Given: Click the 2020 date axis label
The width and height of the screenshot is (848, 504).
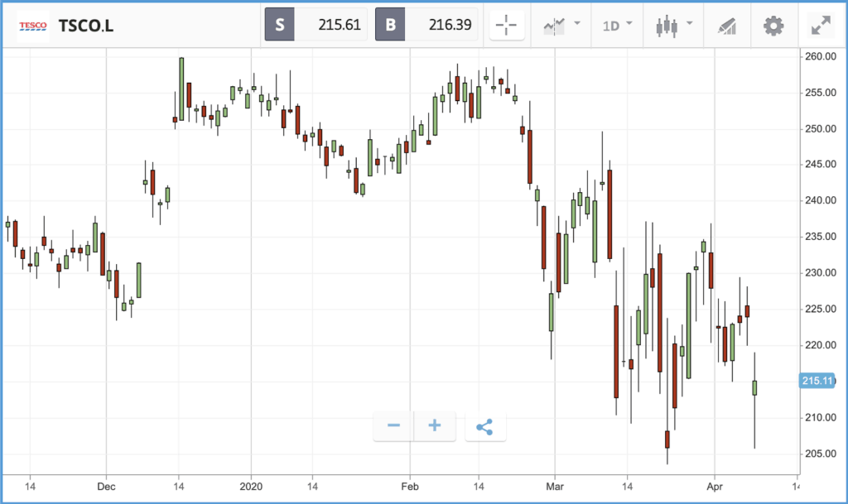Looking at the screenshot, I should [x=251, y=487].
